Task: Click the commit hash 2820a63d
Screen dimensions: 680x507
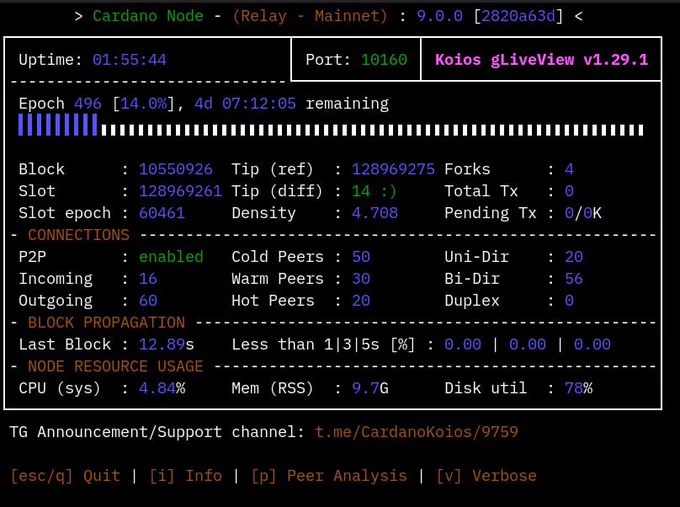Action: [518, 16]
